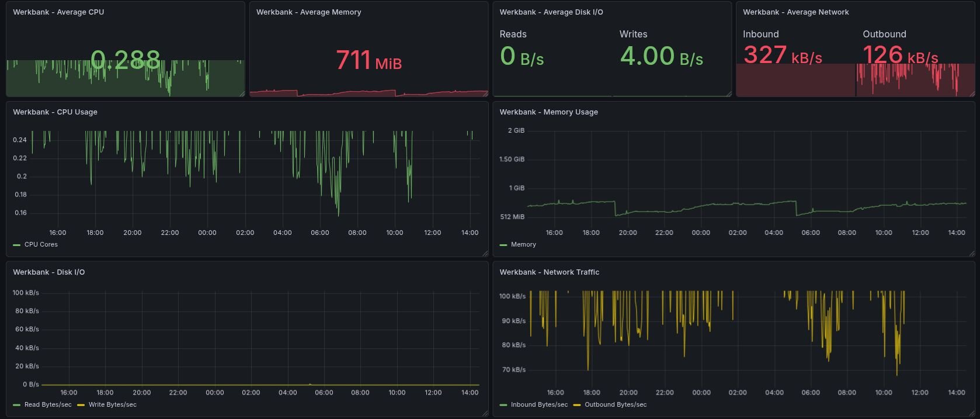Viewport: 980px width, 419px height.
Task: Click the resize handle of Average Memory panel
Action: [x=485, y=94]
